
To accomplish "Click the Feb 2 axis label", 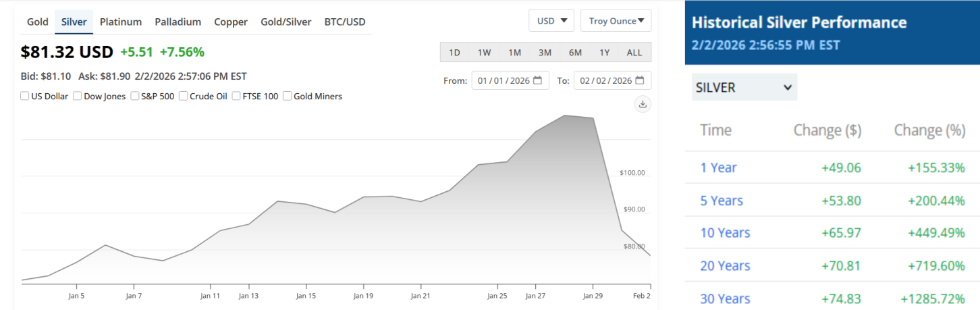I will (x=641, y=295).
